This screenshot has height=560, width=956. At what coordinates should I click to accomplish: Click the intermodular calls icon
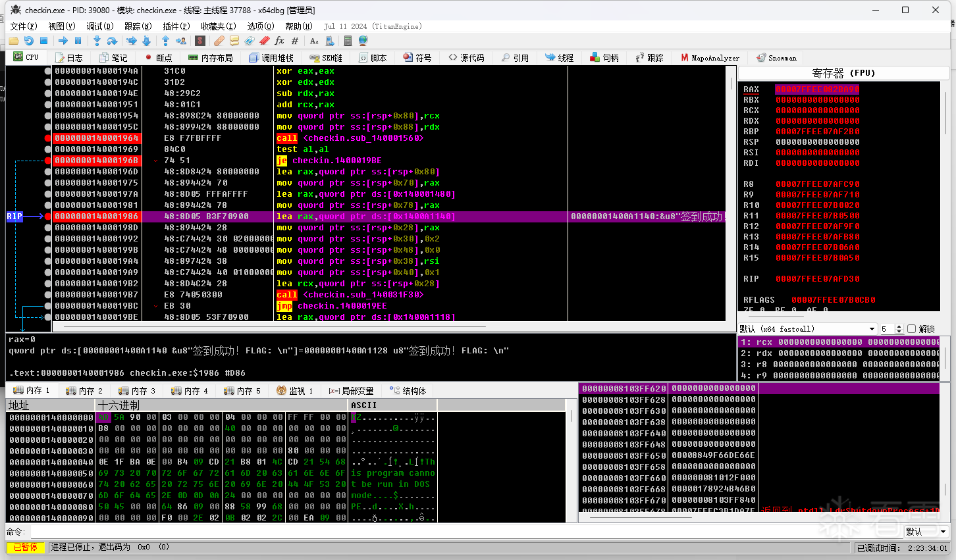(330, 41)
